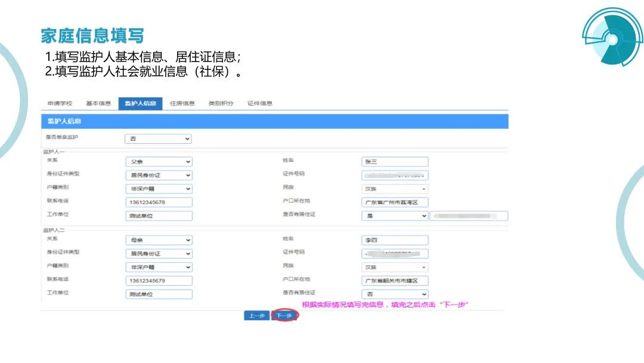Click the 上一步 button

256,316
